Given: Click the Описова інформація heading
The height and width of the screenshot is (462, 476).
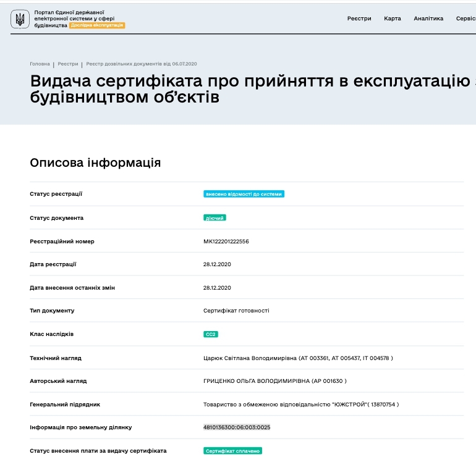Looking at the screenshot, I should click(95, 163).
